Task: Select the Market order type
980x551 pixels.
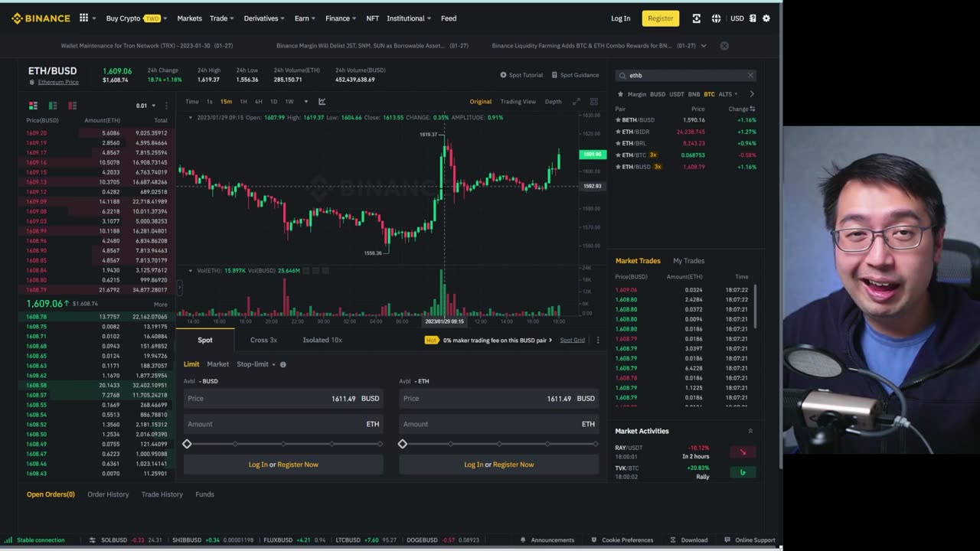Action: point(217,364)
